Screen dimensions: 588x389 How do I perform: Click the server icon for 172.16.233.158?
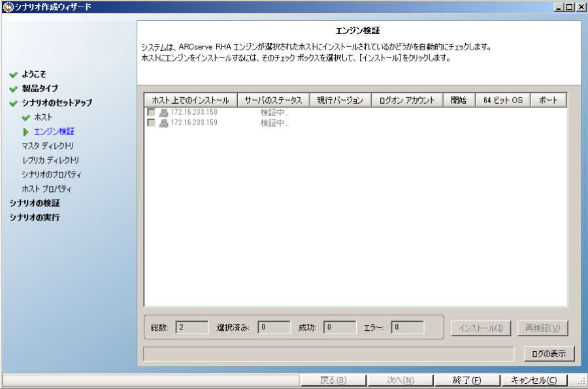[163, 112]
